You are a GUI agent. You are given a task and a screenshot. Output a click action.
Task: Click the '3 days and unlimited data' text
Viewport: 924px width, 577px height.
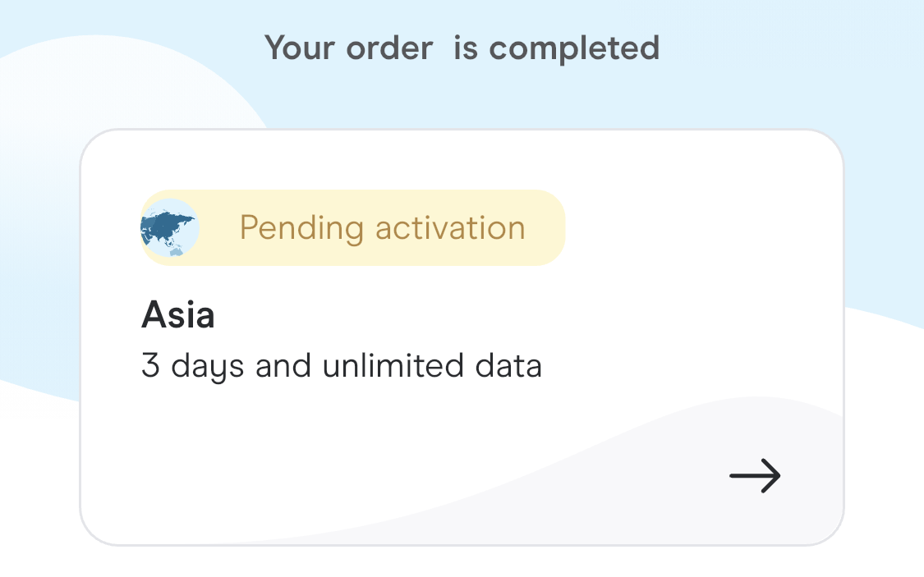(x=341, y=365)
